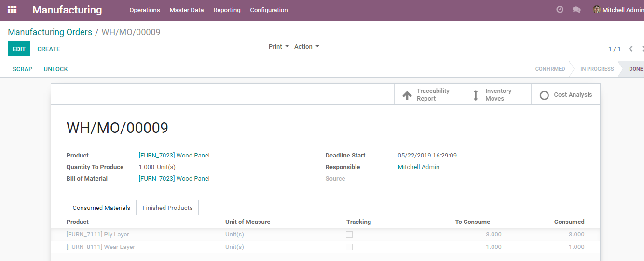The image size is (644, 261).
Task: Switch to Finished Products tab
Action: point(167,208)
